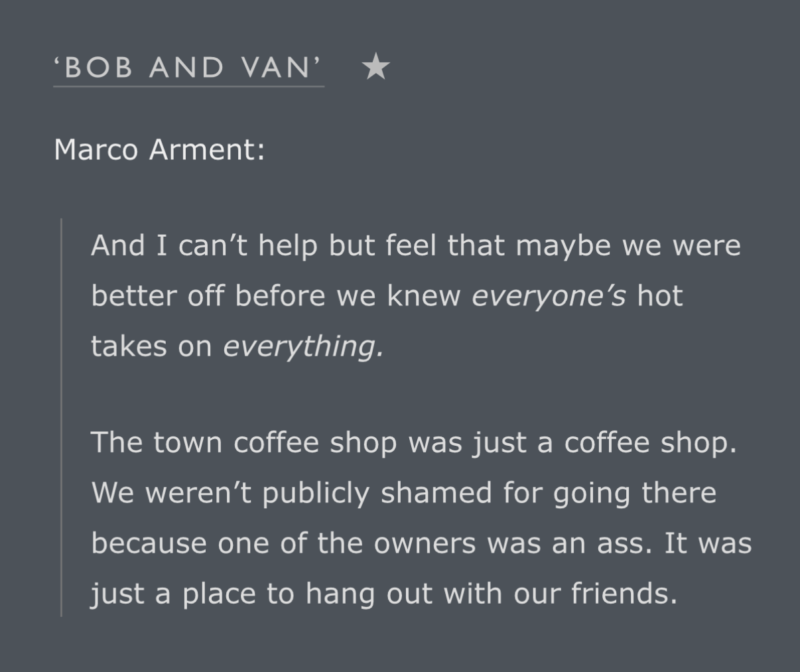Click the word 'maybe' in first paragraph
Image resolution: width=800 pixels, height=672 pixels.
[563, 246]
